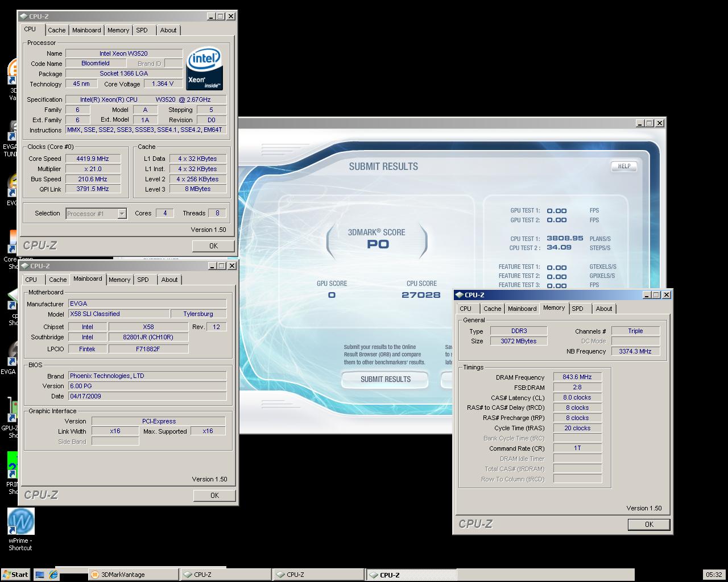This screenshot has width=728, height=582.
Task: Click the HELP button in 3DMark Vantage
Action: [x=624, y=166]
